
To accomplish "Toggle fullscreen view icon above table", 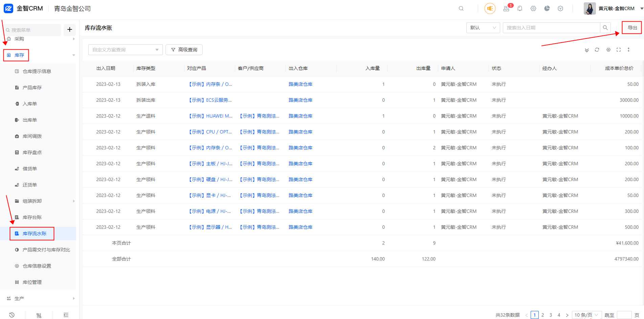I will [x=619, y=50].
